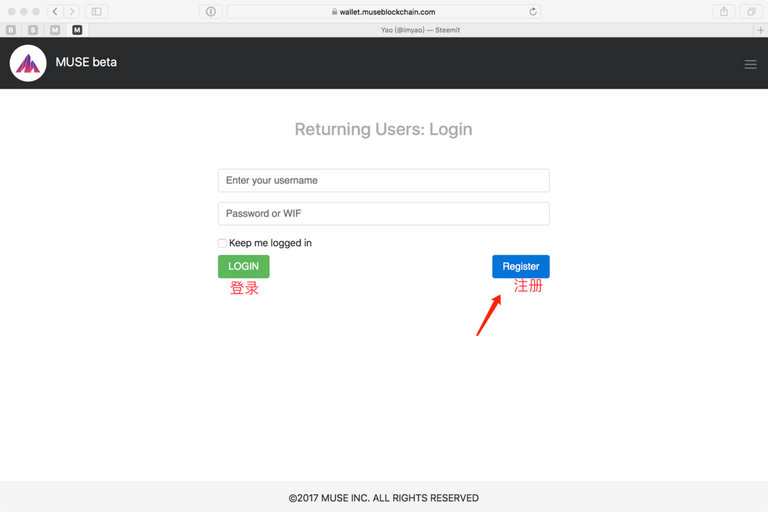Toggle the Safari sidebar button

pyautogui.click(x=96, y=11)
